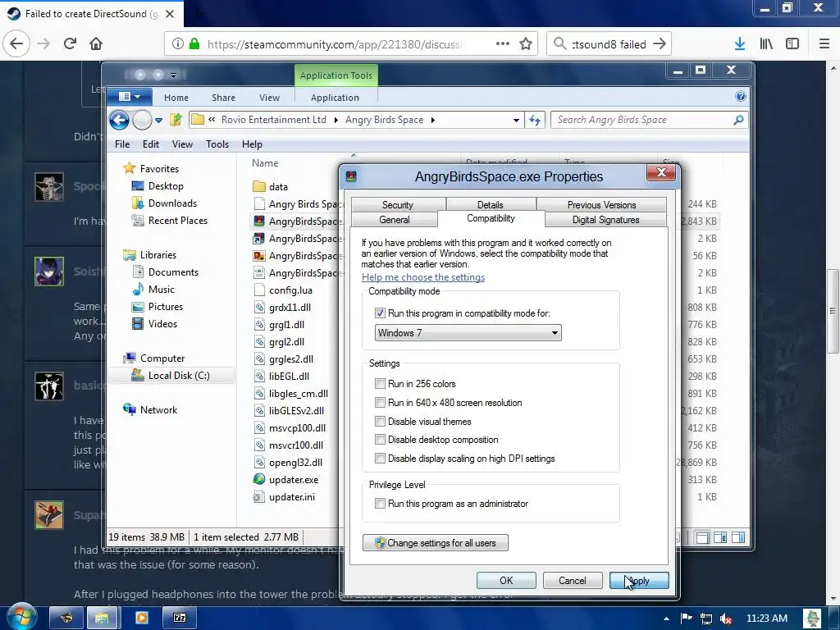Open File Explorer taskbar icon
Viewport: 840px width, 630px height.
pyautogui.click(x=102, y=619)
